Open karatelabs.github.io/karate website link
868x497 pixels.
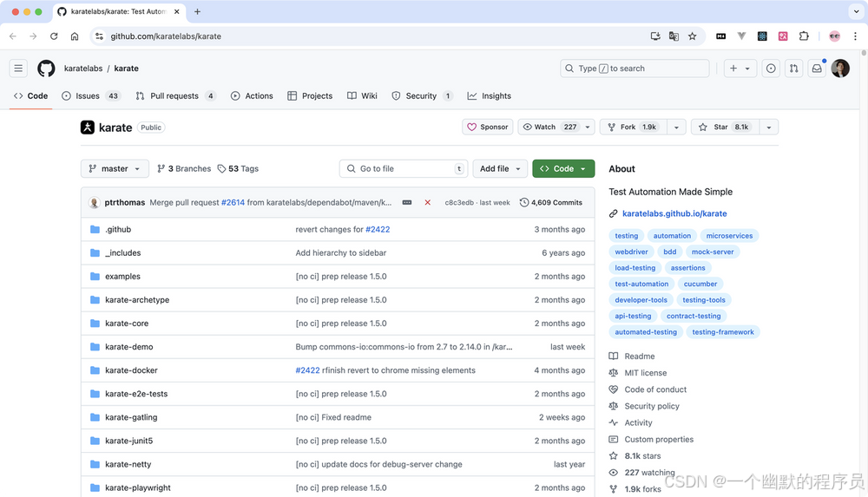674,213
